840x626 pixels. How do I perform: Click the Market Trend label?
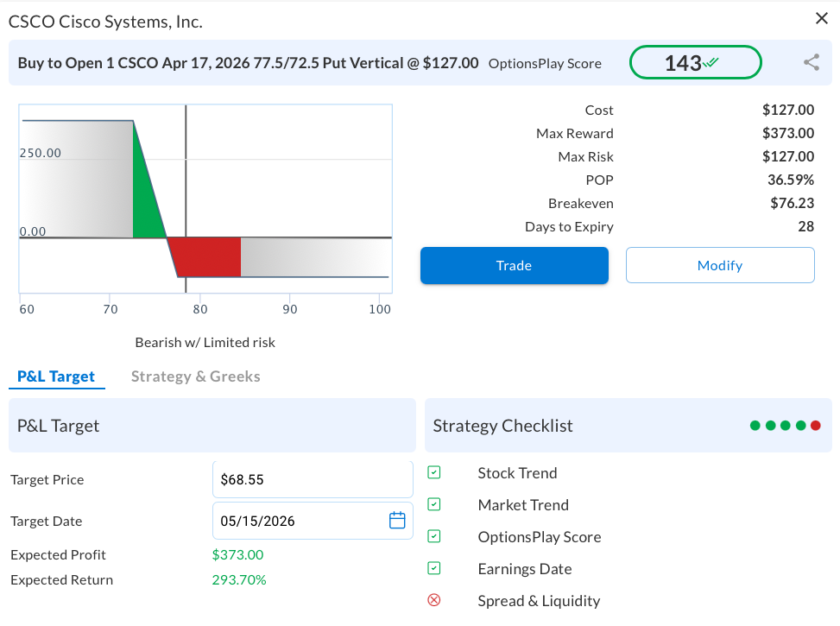[x=523, y=505]
